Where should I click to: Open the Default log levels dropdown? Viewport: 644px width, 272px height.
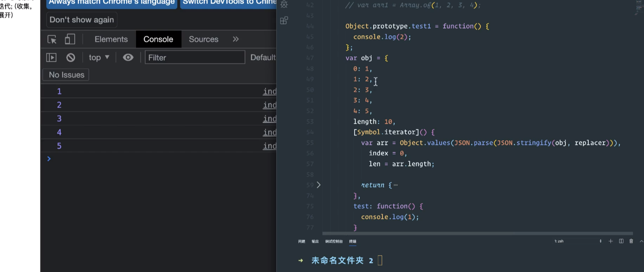coord(263,57)
